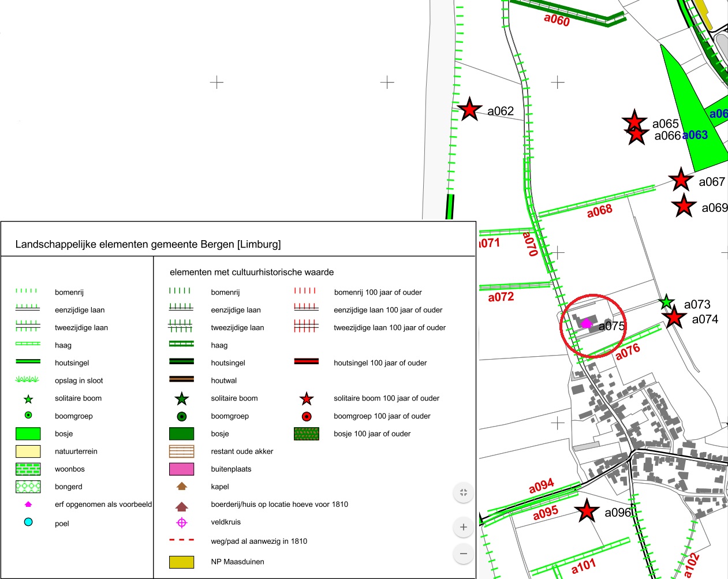The height and width of the screenshot is (579, 728).
Task: Click the brown kapel symbol in the legend
Action: 182,487
